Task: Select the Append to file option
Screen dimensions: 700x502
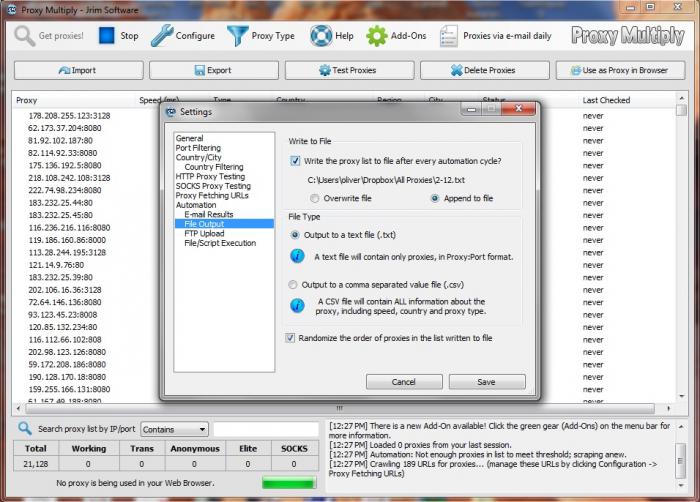Action: coord(435,198)
